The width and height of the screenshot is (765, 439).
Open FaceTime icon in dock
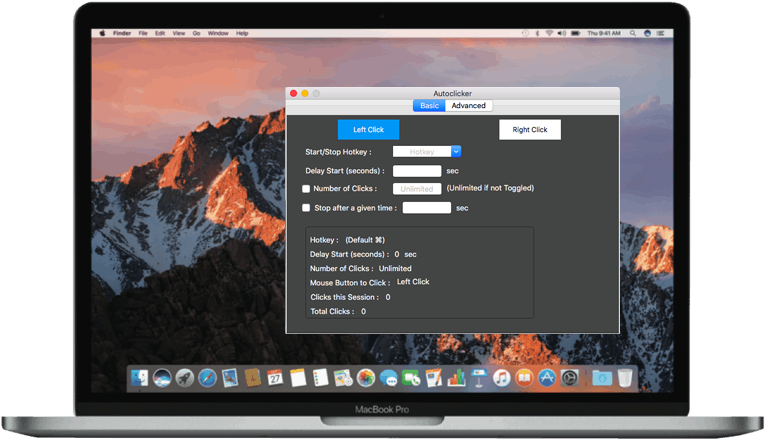[x=411, y=378]
